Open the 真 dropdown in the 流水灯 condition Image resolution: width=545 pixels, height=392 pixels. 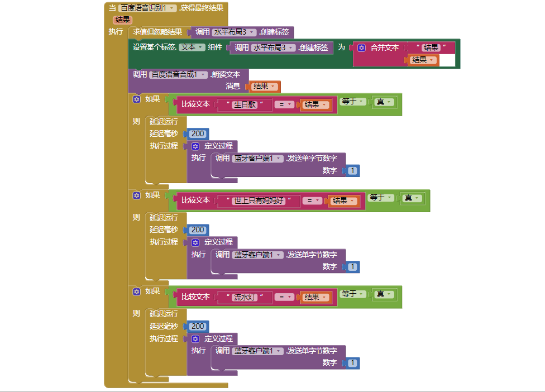384,294
